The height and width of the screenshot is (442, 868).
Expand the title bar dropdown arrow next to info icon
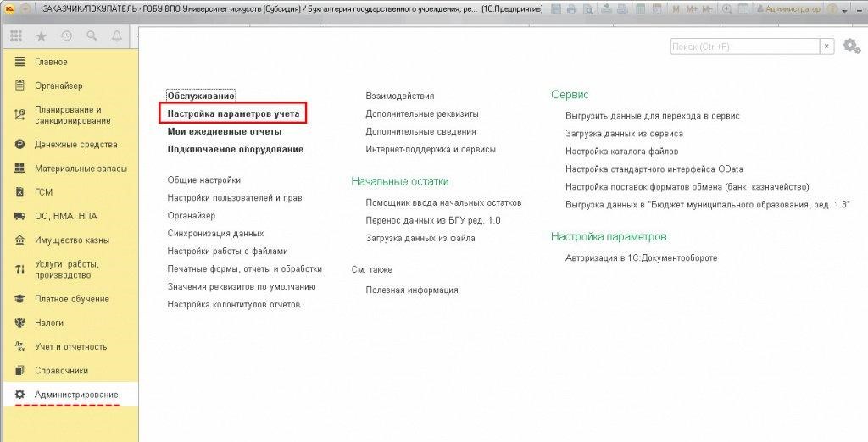(845, 10)
